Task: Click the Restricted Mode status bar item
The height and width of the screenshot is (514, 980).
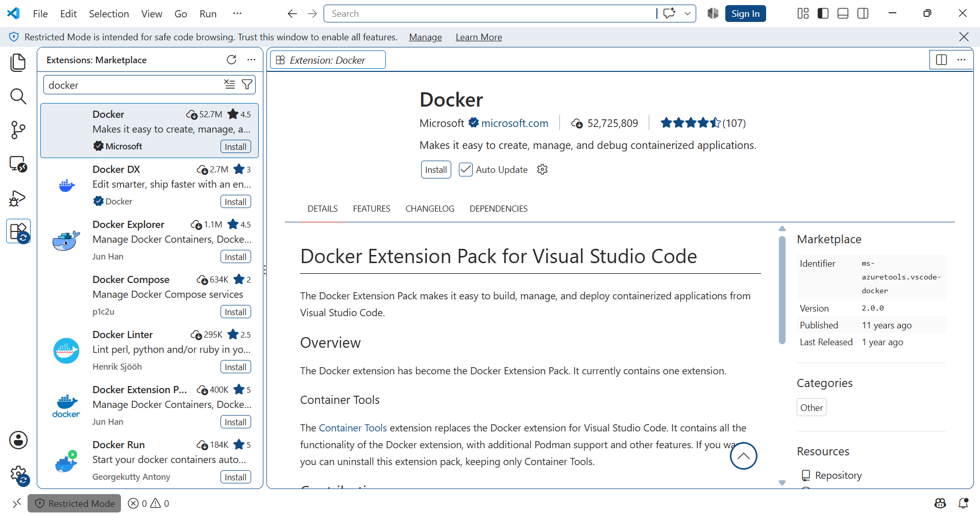Action: (75, 503)
